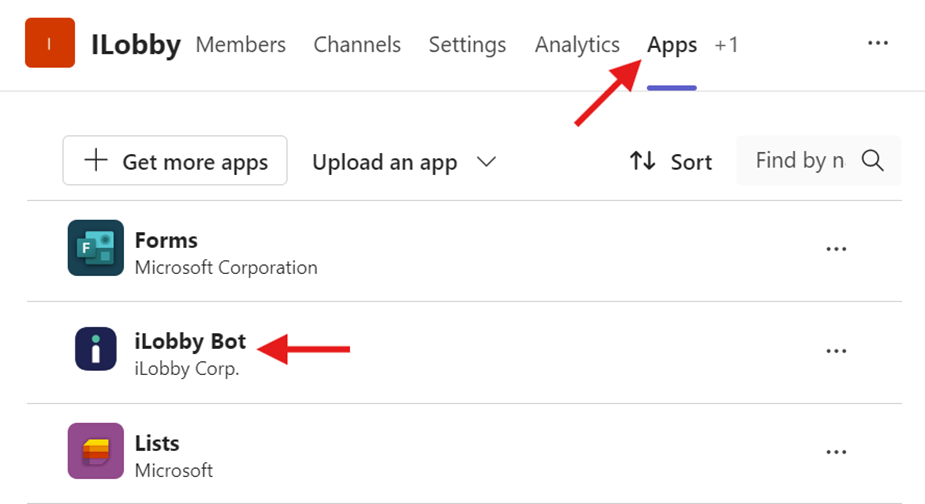The width and height of the screenshot is (925, 504).
Task: Click the Microsoft publisher under Lists
Action: coord(174,470)
